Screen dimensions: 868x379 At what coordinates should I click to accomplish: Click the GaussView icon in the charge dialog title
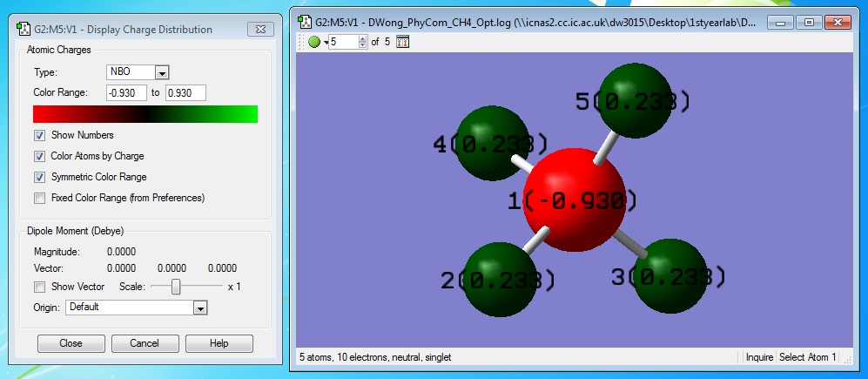point(23,29)
